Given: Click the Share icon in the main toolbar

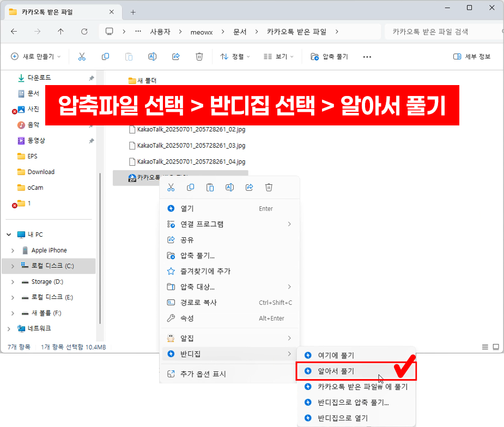Looking at the screenshot, I should click(x=176, y=57).
